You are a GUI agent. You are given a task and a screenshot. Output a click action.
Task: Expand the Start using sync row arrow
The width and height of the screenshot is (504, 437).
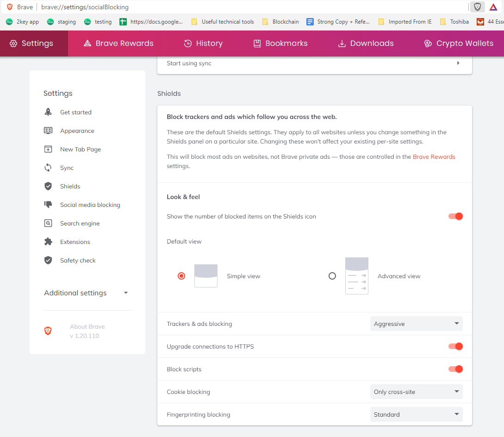pos(458,63)
